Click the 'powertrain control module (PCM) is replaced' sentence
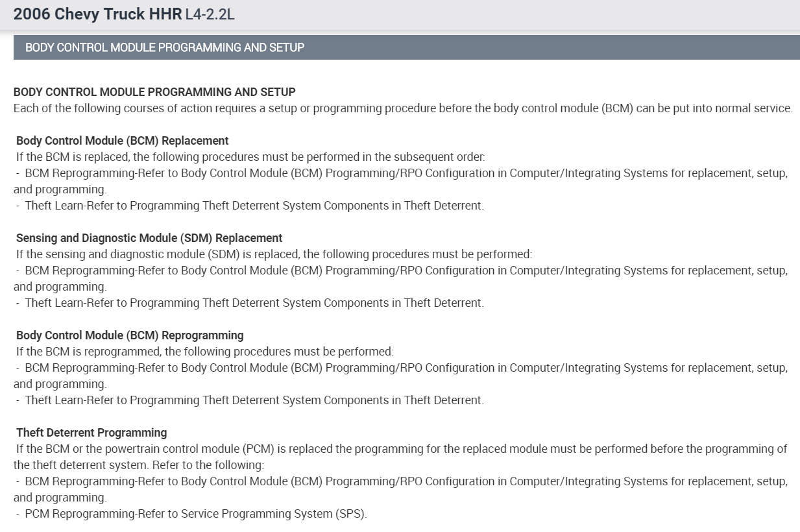800x532 pixels. (x=401, y=449)
